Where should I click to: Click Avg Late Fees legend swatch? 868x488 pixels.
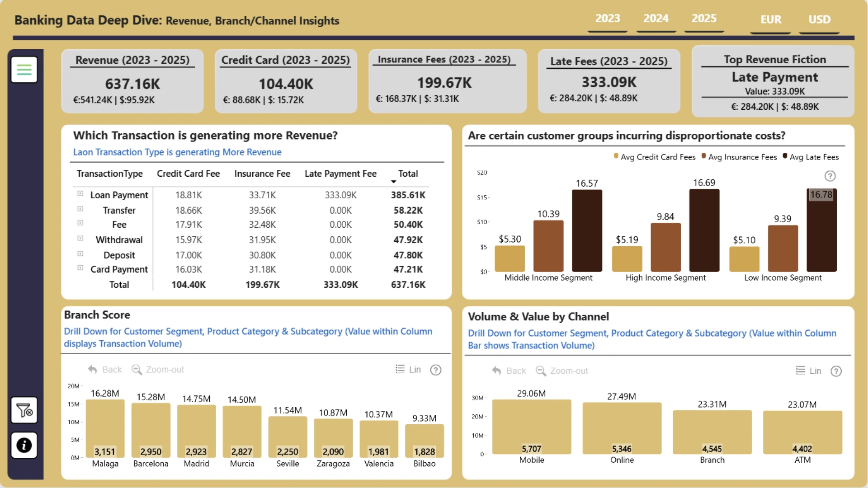point(785,156)
